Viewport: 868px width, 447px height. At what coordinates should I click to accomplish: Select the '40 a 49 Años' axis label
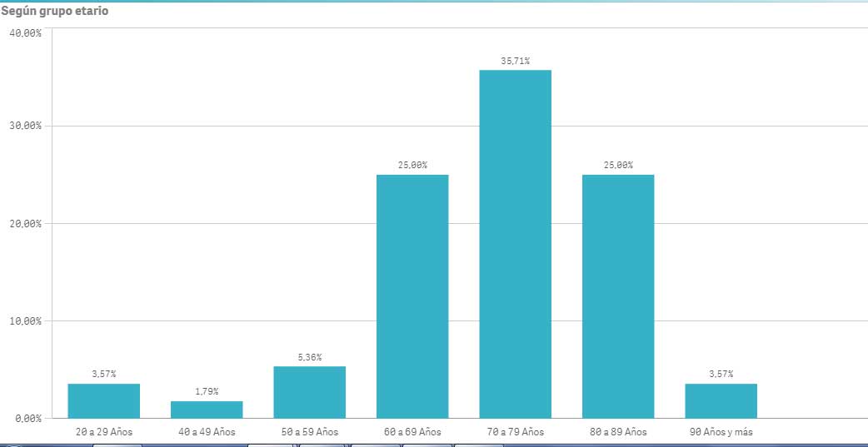(x=207, y=432)
